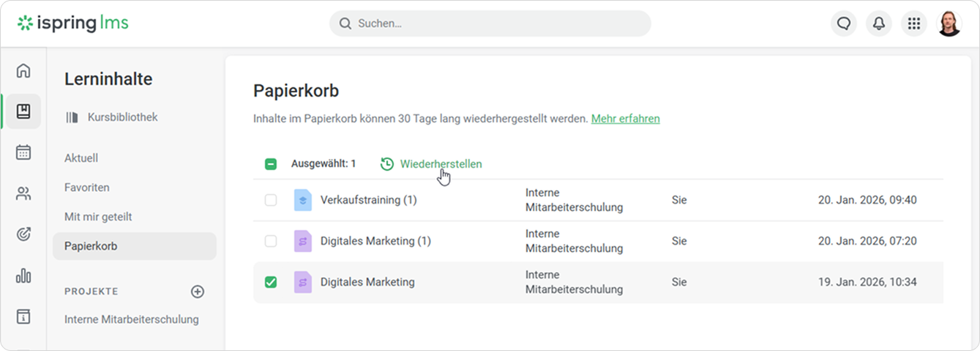Toggle the select-all checkbox in header

(x=271, y=164)
